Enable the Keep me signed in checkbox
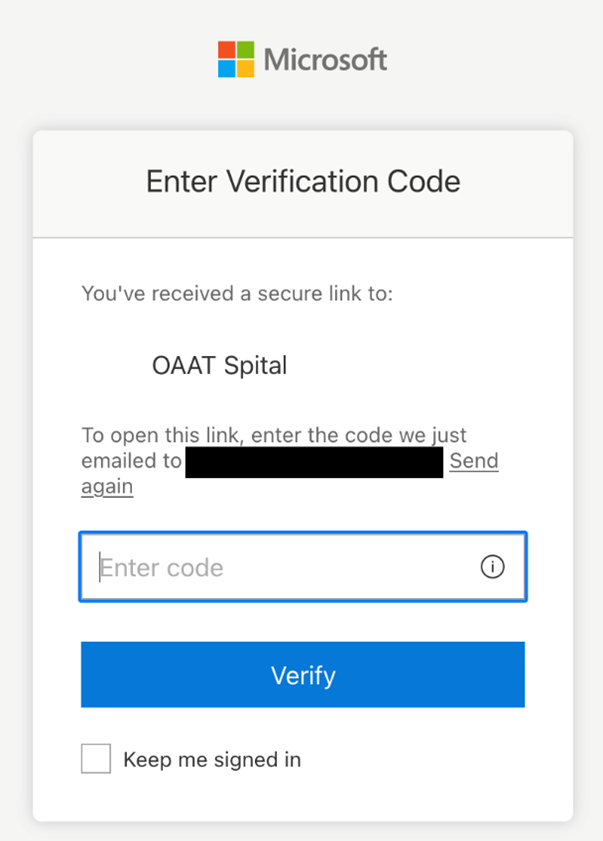The width and height of the screenshot is (603, 841). click(x=96, y=759)
